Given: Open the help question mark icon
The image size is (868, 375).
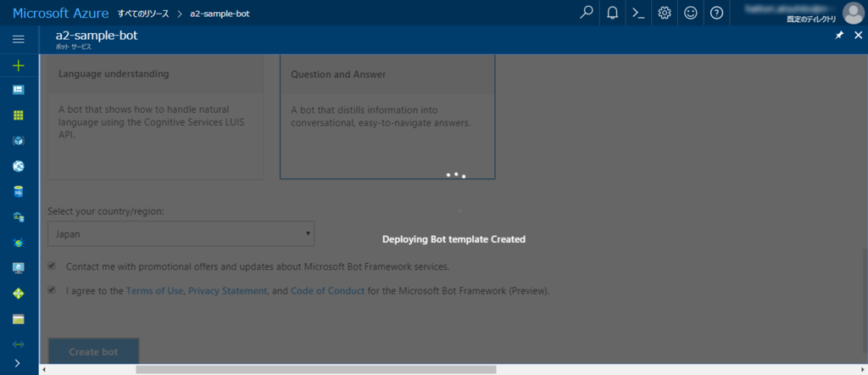Looking at the screenshot, I should coord(716,13).
